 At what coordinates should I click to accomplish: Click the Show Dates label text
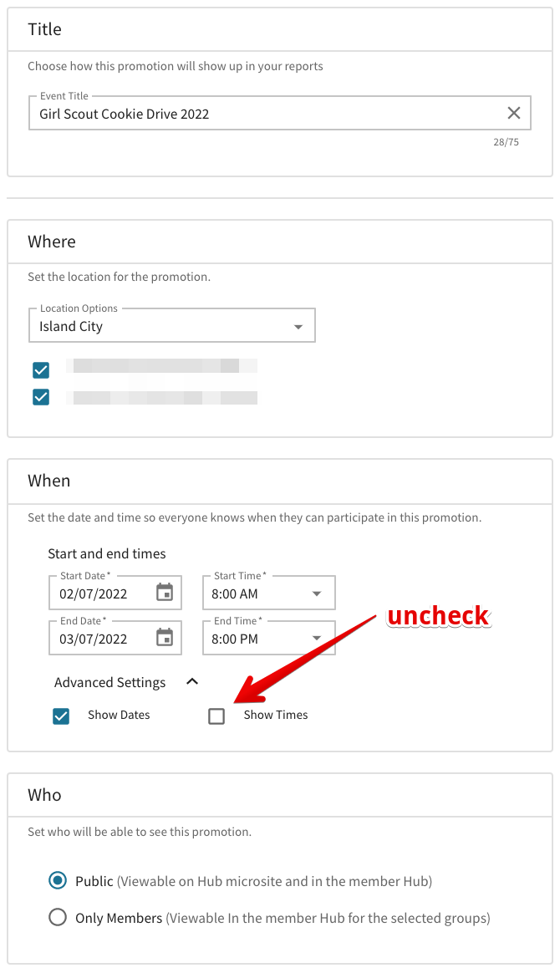click(119, 715)
